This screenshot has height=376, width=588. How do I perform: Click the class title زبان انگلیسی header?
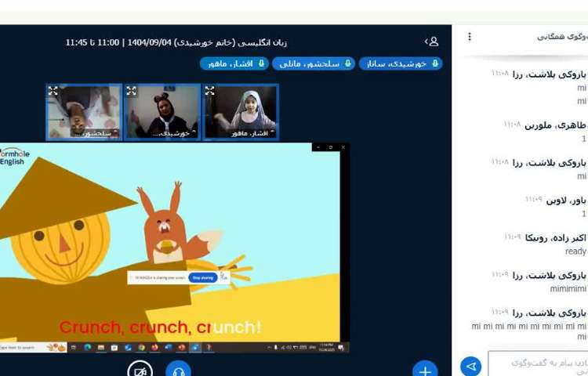(176, 42)
